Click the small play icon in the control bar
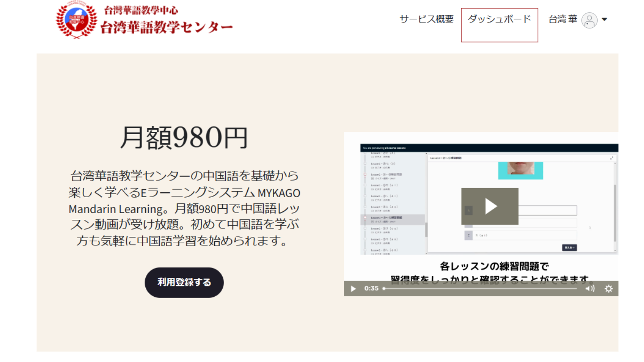 pos(353,289)
